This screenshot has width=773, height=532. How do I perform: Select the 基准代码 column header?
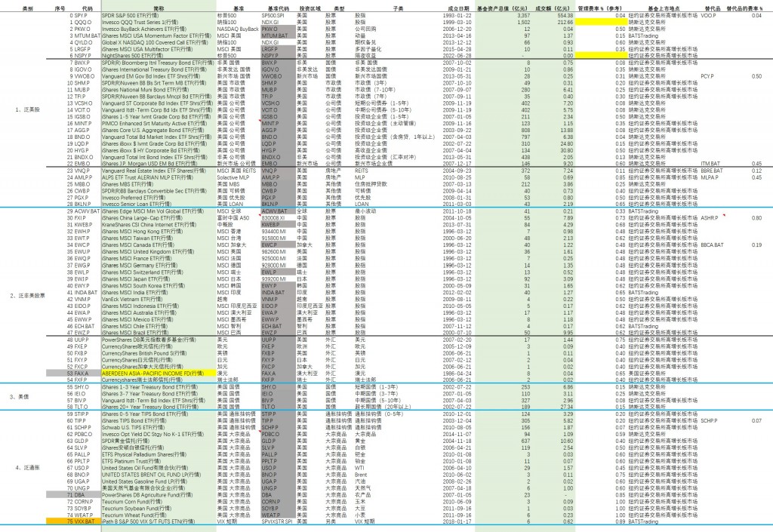tap(278, 8)
